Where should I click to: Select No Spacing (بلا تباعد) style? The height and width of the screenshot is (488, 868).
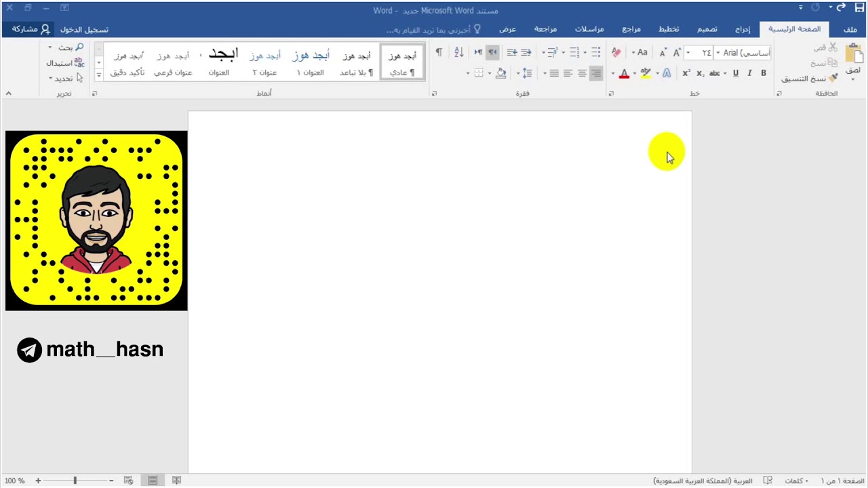(357, 62)
